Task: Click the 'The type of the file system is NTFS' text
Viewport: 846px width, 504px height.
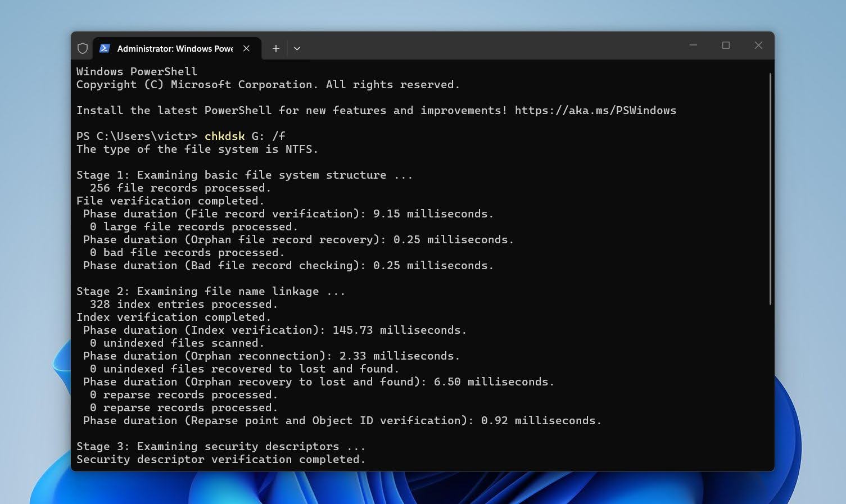Action: [x=197, y=149]
